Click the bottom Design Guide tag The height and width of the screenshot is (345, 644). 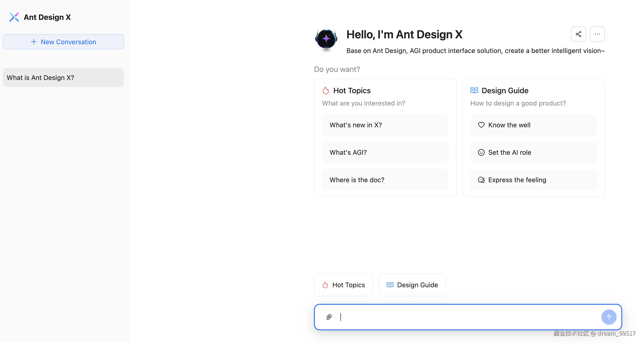pyautogui.click(x=412, y=285)
